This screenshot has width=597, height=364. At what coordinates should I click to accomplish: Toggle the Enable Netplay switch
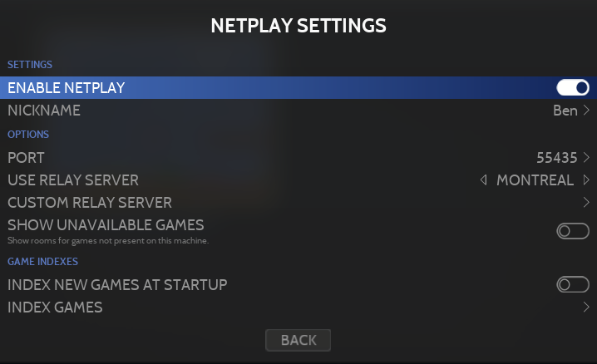pos(573,87)
